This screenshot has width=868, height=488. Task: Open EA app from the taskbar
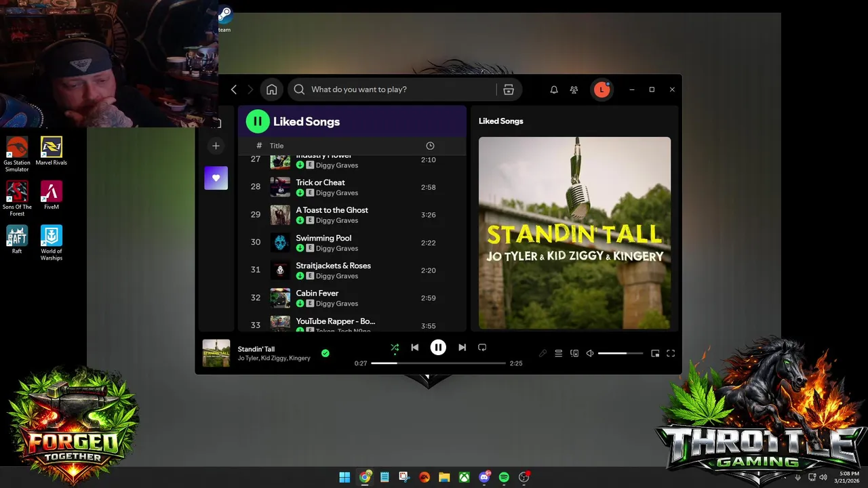pyautogui.click(x=425, y=477)
